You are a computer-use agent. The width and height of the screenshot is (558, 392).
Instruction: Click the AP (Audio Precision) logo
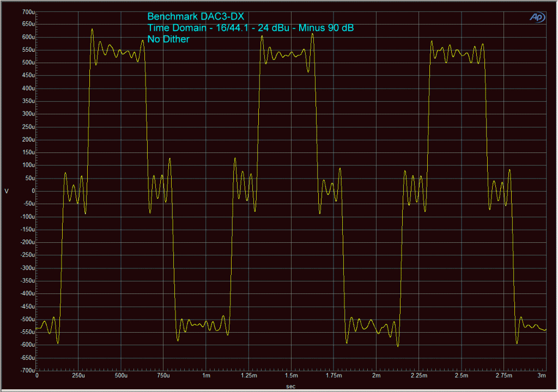[x=537, y=17]
